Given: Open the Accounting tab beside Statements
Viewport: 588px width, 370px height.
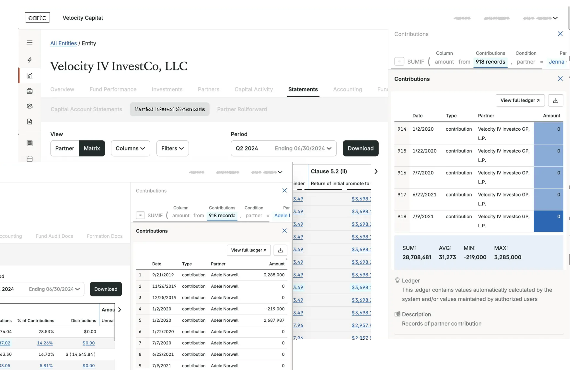Looking at the screenshot, I should 348,89.
